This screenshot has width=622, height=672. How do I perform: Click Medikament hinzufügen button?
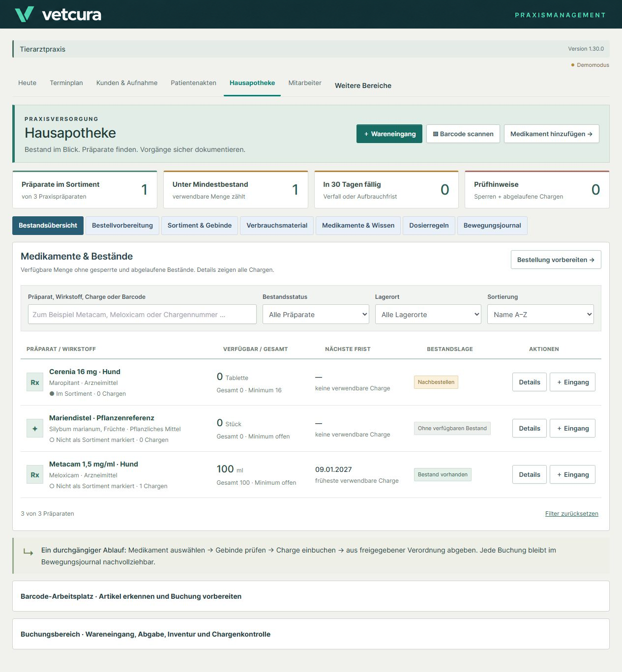tap(552, 134)
